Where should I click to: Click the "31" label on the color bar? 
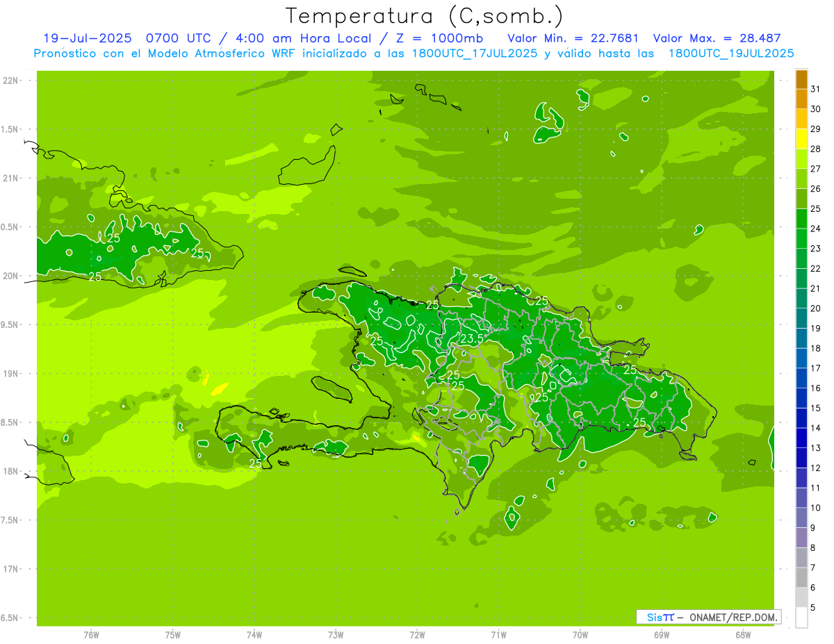pos(816,88)
